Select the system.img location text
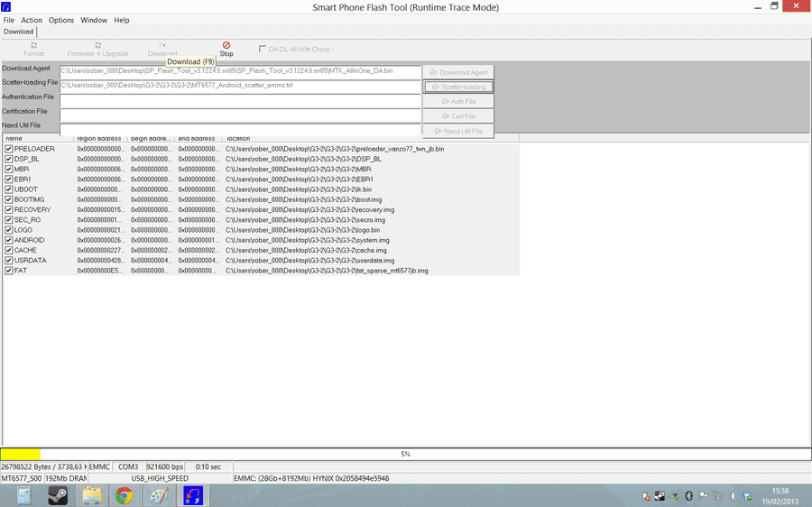 pos(308,240)
